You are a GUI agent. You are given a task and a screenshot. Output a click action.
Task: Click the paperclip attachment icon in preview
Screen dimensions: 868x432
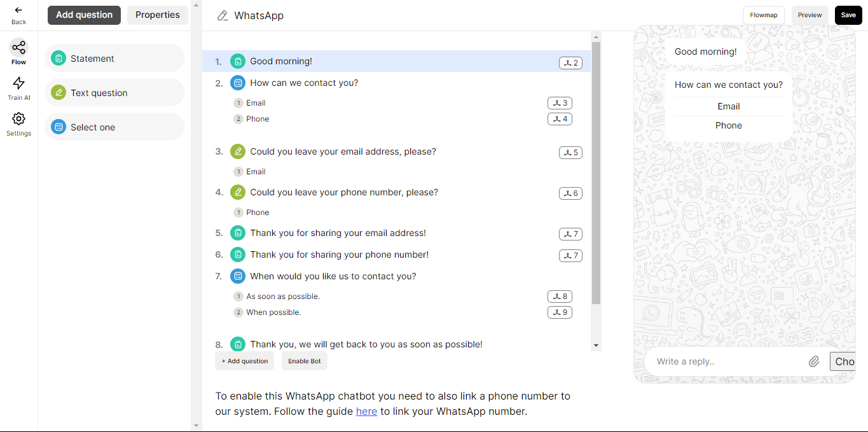[814, 361]
